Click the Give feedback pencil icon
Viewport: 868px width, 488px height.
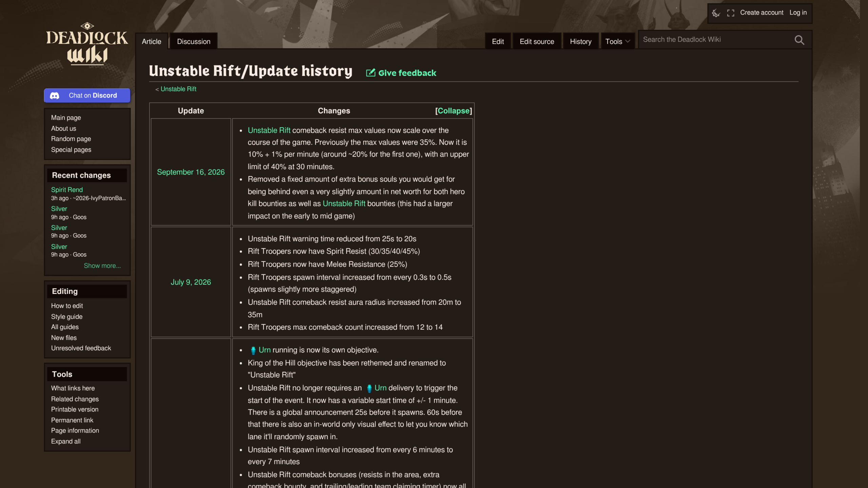click(x=371, y=73)
